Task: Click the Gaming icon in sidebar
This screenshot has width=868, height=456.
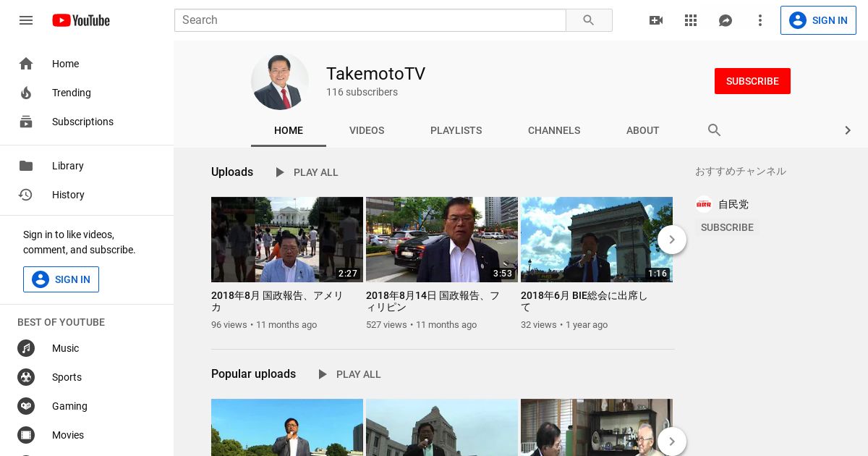Action: point(26,406)
